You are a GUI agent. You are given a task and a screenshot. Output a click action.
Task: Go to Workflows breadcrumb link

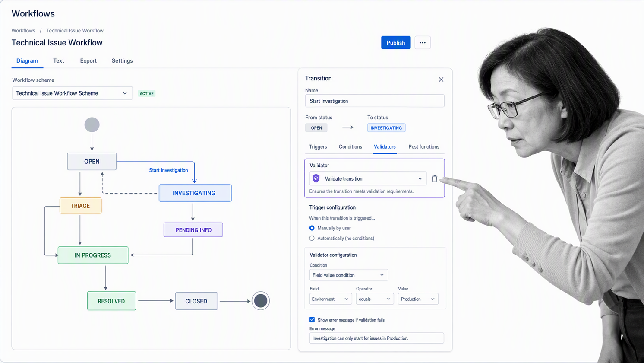point(23,31)
